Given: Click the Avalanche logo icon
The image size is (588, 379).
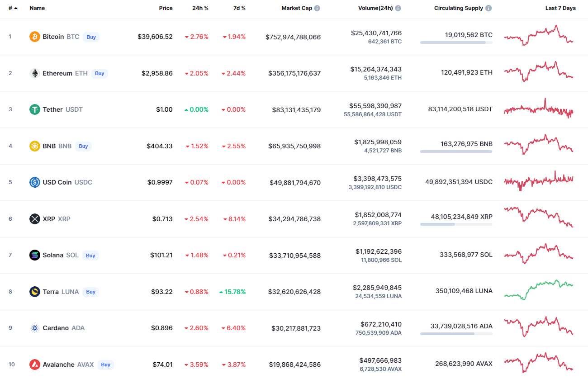Looking at the screenshot, I should [35, 365].
